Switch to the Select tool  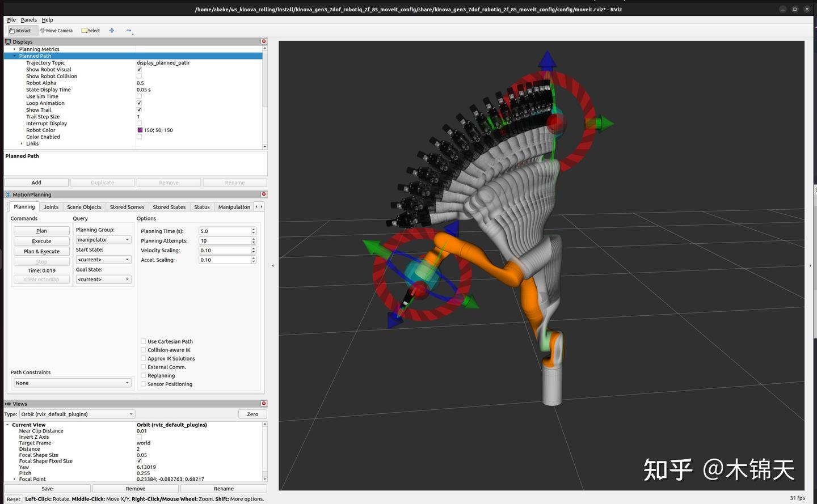90,30
